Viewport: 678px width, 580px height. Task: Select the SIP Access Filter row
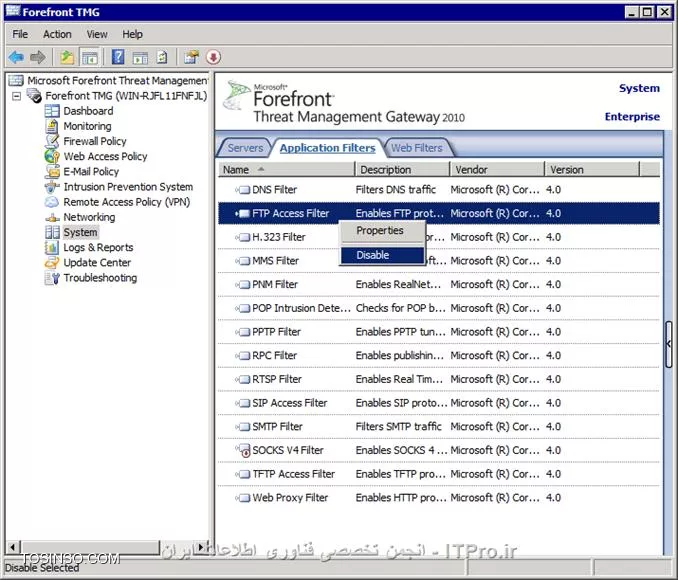click(x=439, y=403)
